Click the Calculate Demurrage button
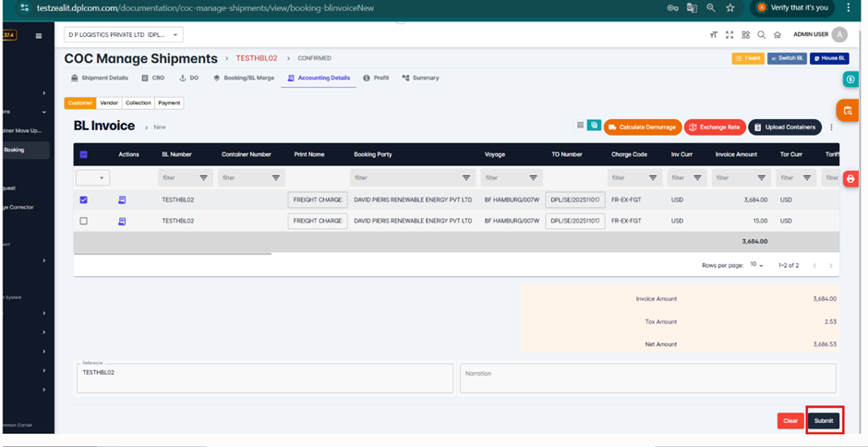 pos(643,127)
